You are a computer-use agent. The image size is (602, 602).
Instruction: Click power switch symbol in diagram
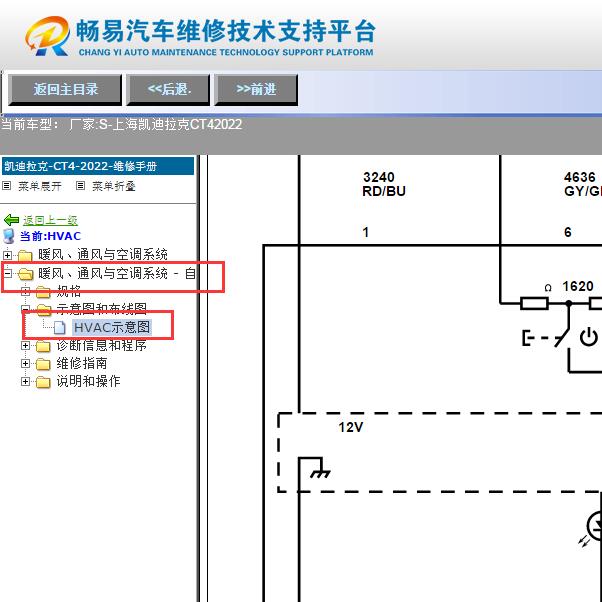pos(588,338)
